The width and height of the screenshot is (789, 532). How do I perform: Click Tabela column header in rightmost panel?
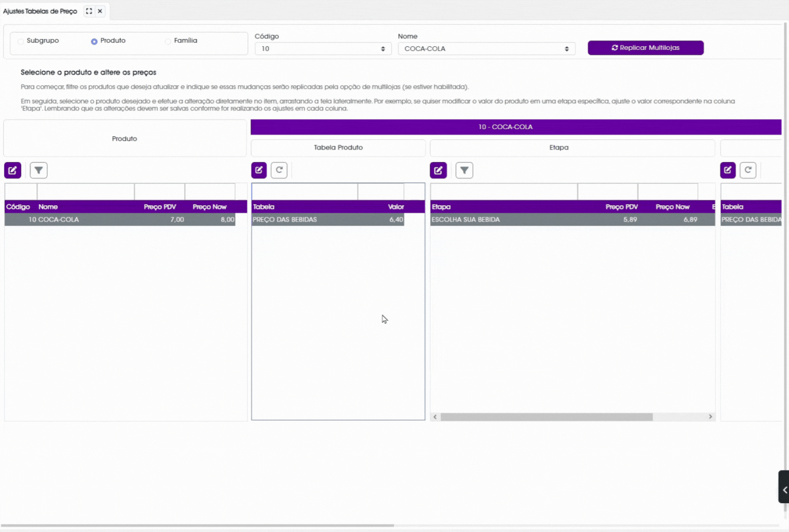click(751, 207)
